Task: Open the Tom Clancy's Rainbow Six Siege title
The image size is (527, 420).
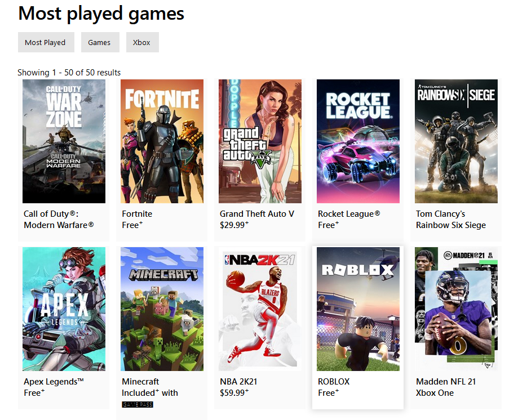Action: point(451,220)
